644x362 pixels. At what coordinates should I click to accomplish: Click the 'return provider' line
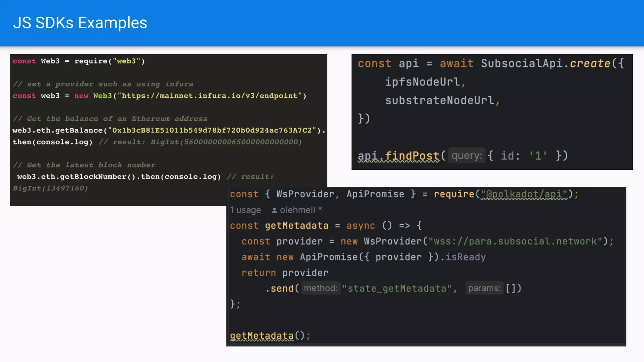click(285, 272)
